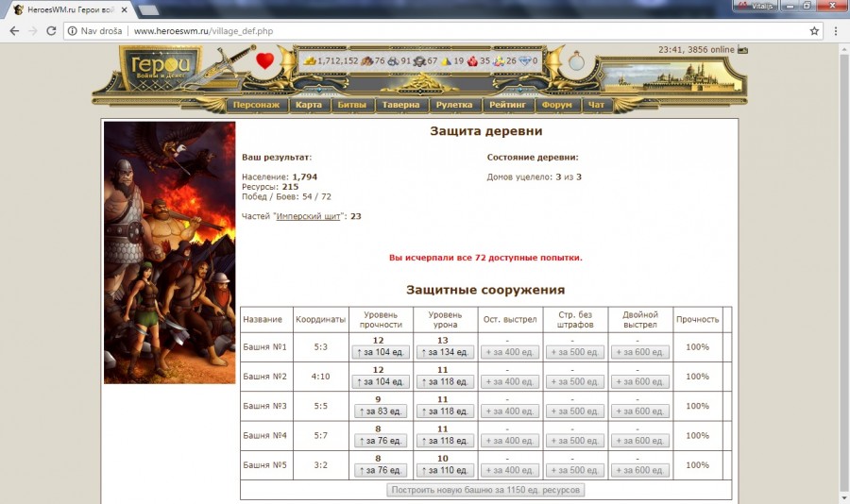Click the crystal resource icon by 35
Screen dimensions: 850x504
point(472,60)
